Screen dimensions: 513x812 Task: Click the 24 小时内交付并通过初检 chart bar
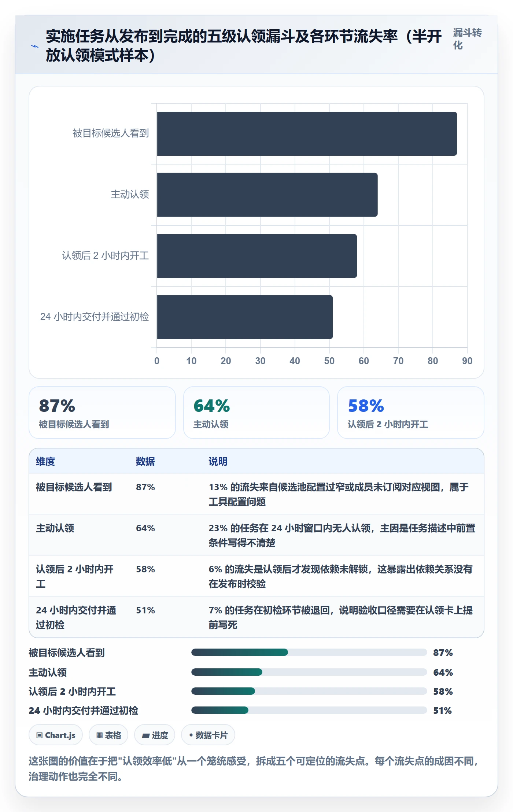coord(245,317)
